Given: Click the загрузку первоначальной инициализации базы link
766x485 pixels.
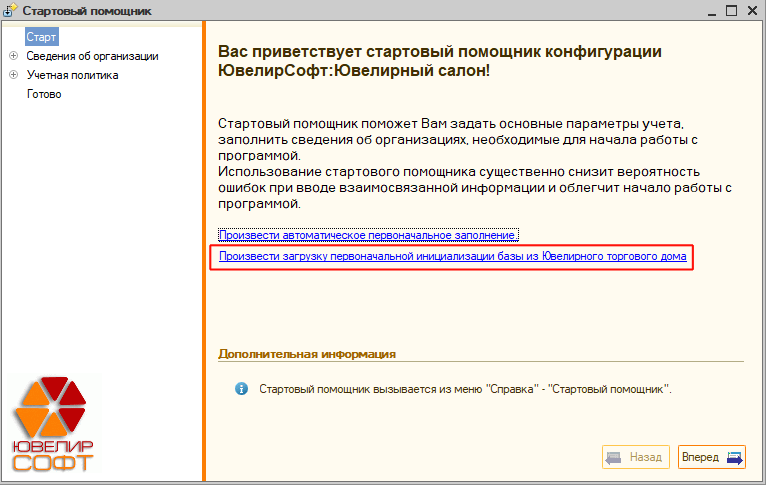Looking at the screenshot, I should 452,256.
